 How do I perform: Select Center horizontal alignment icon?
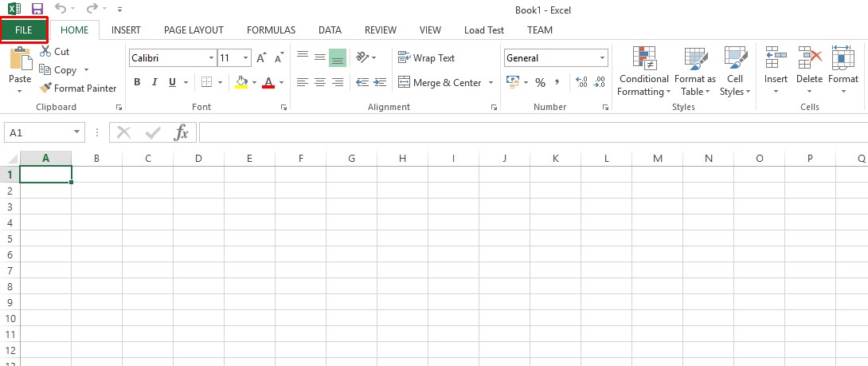coord(320,83)
